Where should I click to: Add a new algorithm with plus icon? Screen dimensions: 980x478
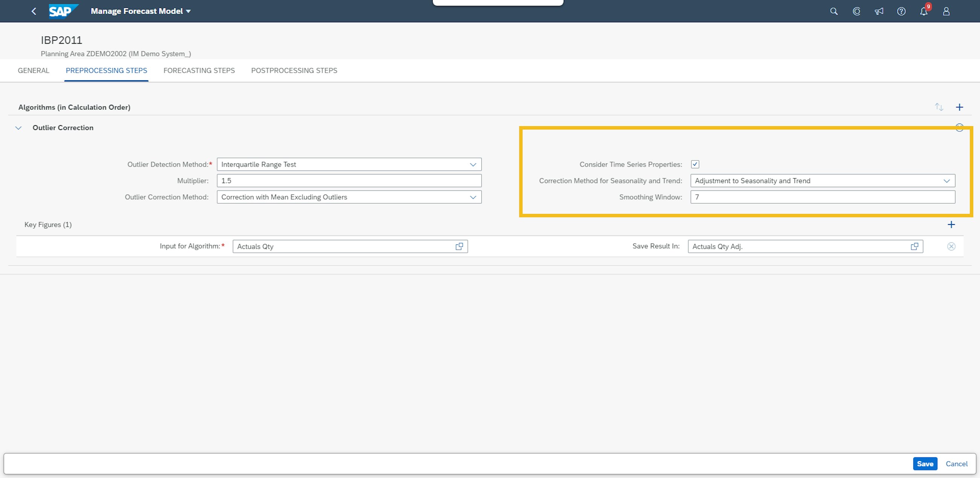[959, 107]
